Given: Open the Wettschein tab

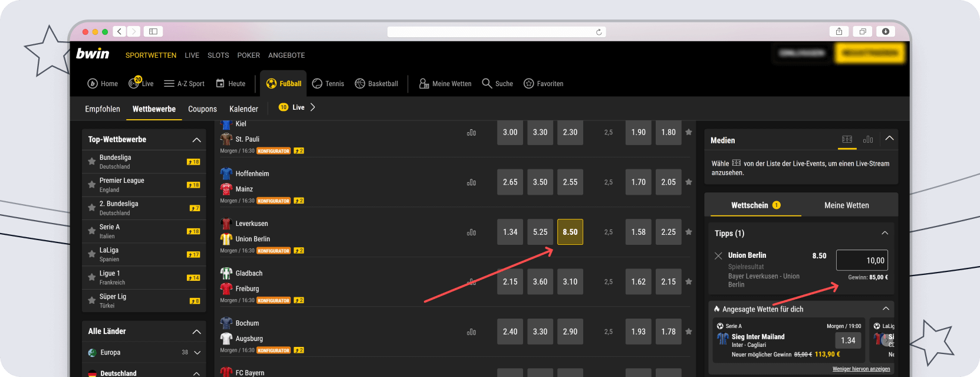Looking at the screenshot, I should click(x=755, y=205).
